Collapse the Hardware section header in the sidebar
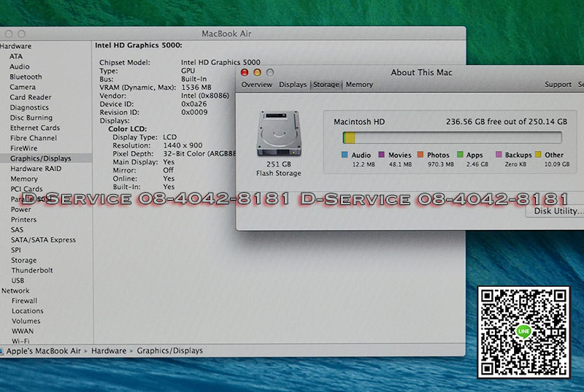Screen dimensions: 584x392 pyautogui.click(x=15, y=46)
